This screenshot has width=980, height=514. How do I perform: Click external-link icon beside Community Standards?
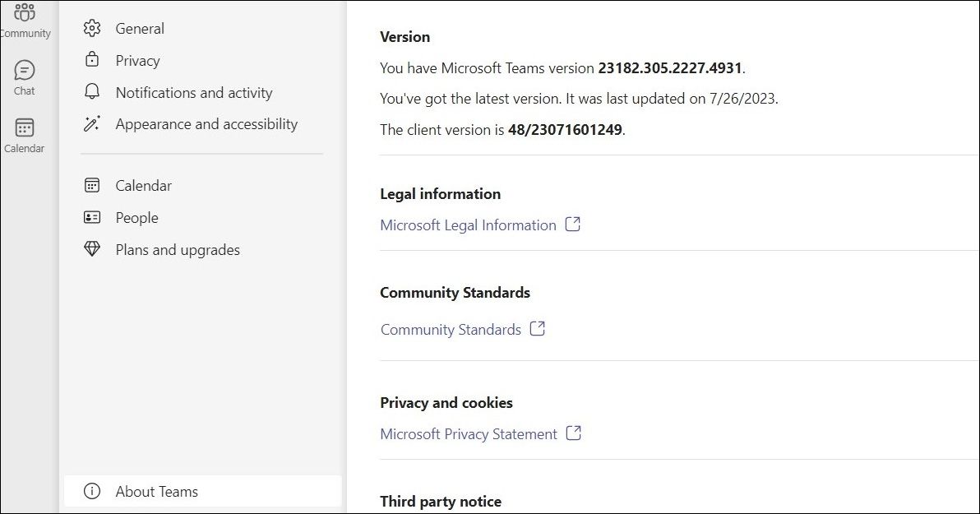click(x=538, y=329)
